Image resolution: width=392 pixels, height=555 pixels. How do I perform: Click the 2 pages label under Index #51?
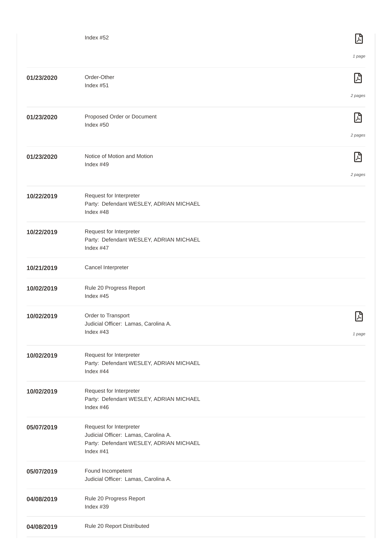358,96
